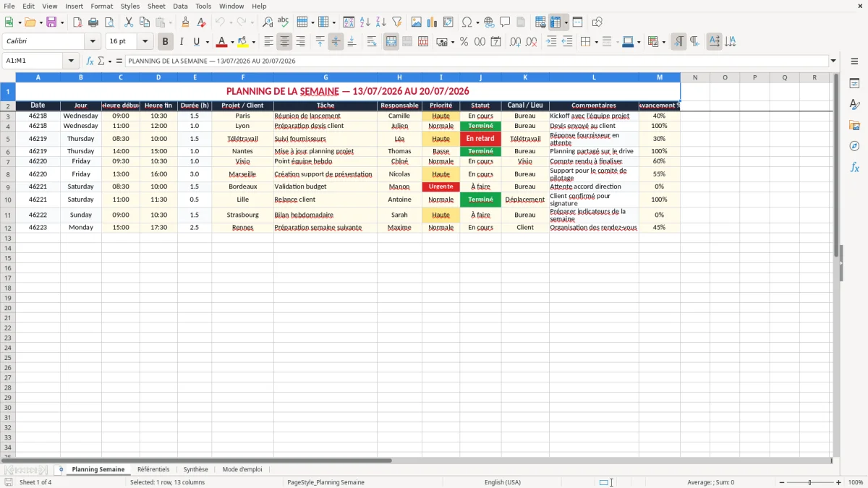
Task: Click the Insert Hyperlink icon
Action: point(489,22)
